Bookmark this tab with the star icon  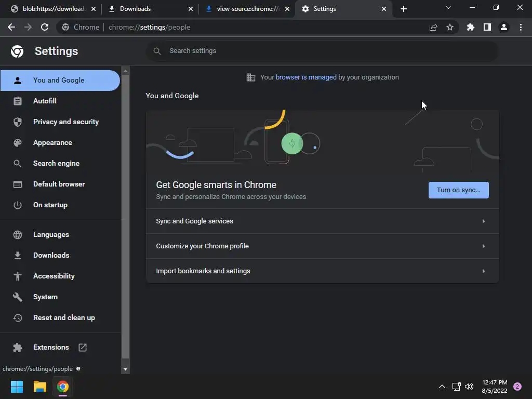450,27
